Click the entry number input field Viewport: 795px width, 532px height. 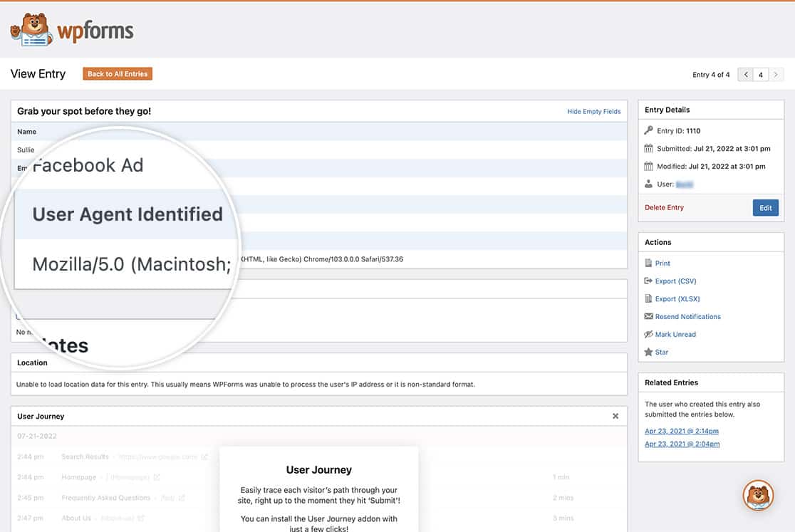click(760, 73)
